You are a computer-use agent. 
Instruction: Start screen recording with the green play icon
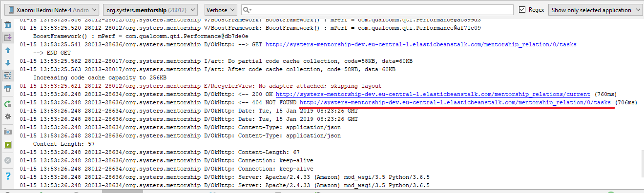click(x=8, y=145)
